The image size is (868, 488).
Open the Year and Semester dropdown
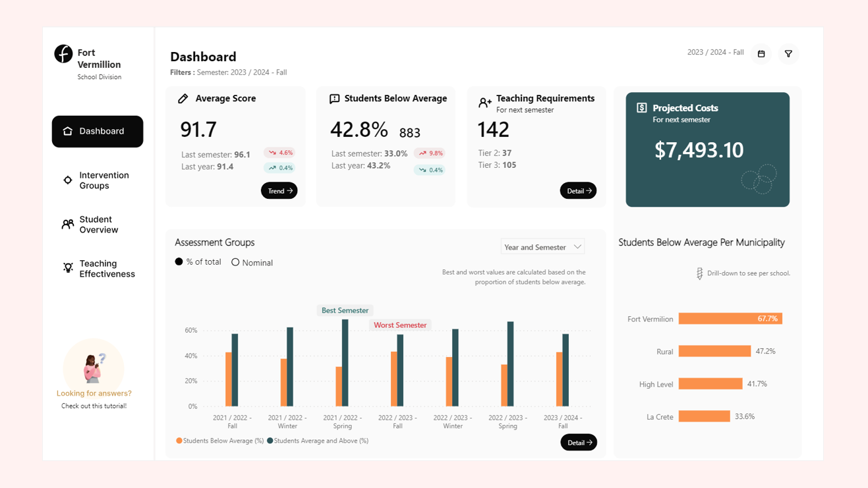(x=542, y=246)
